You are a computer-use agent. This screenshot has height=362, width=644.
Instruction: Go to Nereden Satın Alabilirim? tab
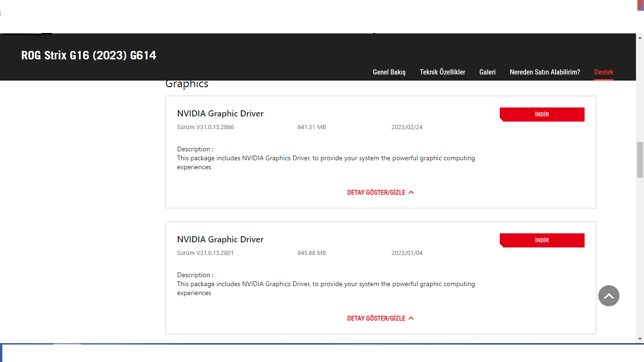545,72
